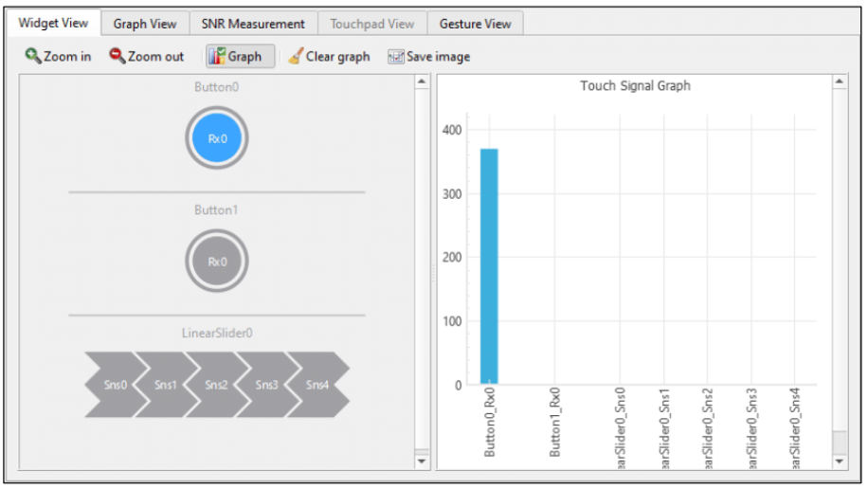The image size is (868, 489).
Task: Open the SNR Measurement tab
Action: 253,24
